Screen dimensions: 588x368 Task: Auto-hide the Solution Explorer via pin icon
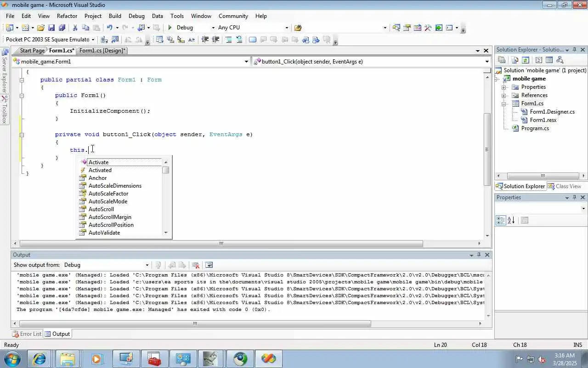(574, 50)
